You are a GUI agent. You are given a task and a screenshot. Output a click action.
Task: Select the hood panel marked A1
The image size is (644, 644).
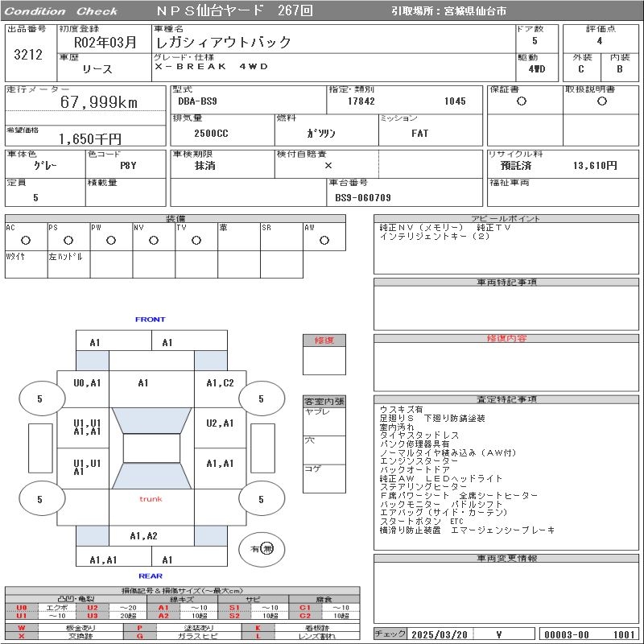point(143,383)
